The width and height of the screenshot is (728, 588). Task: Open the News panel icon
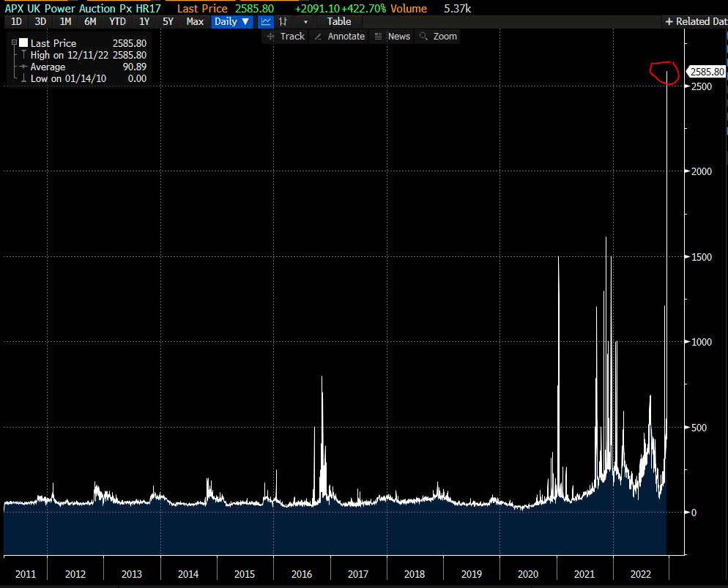[394, 36]
